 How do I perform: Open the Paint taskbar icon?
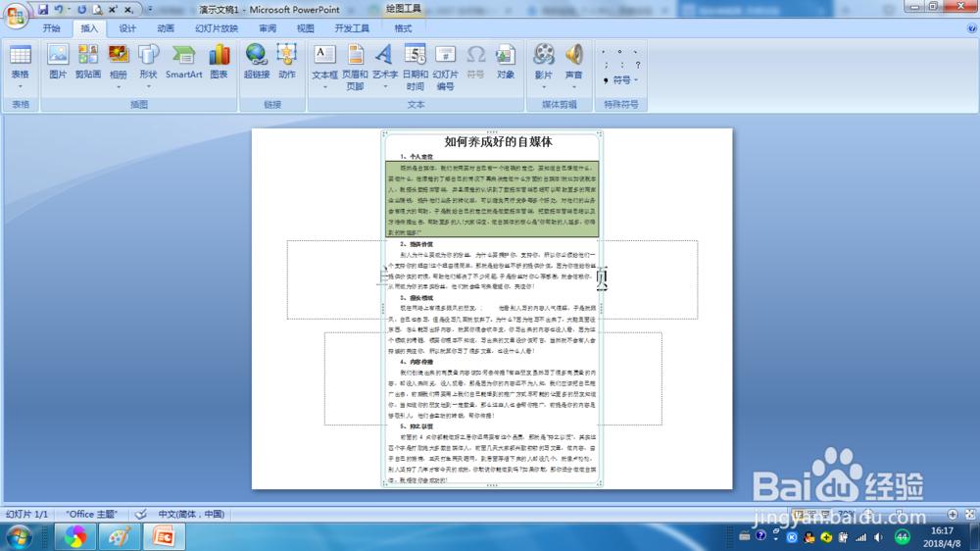[x=120, y=537]
